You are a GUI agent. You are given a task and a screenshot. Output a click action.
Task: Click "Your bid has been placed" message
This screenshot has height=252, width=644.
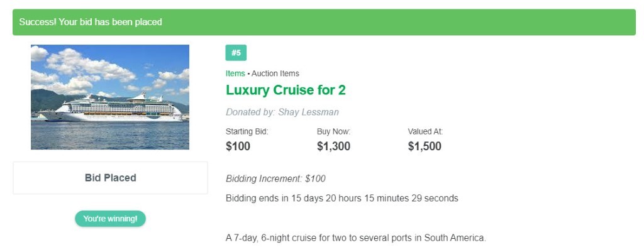tap(110, 22)
